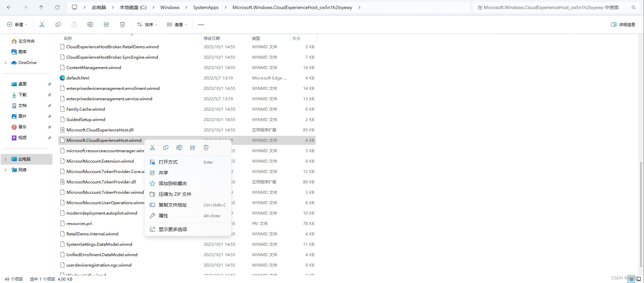Go back with the back arrow

(9, 7)
